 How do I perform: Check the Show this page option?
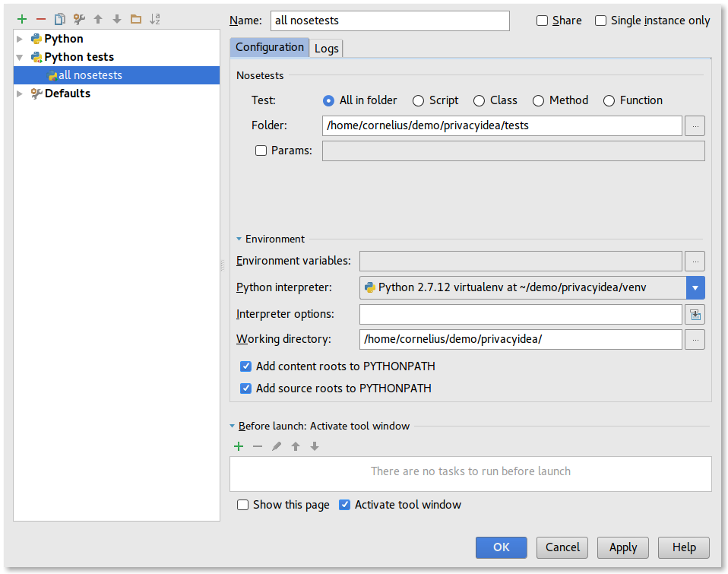243,505
